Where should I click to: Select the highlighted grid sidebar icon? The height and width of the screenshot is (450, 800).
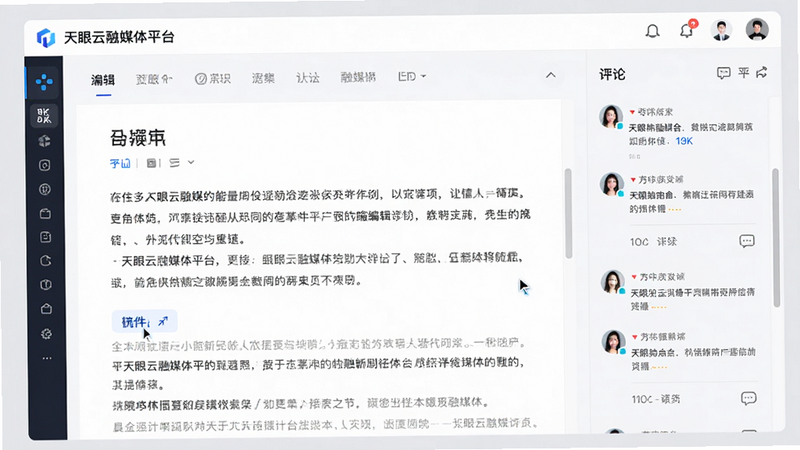click(44, 115)
